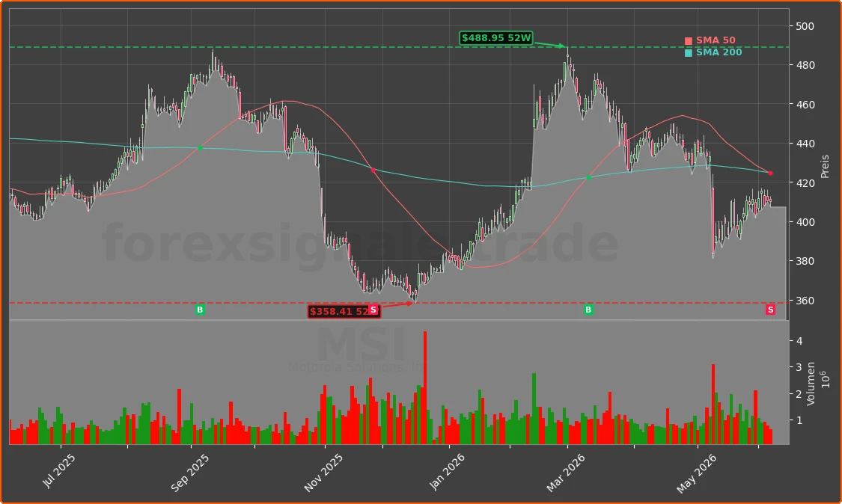Viewport: 842px width, 504px height.
Task: Click the green SMA crossover dot near Sep 2025
Action: tap(200, 147)
